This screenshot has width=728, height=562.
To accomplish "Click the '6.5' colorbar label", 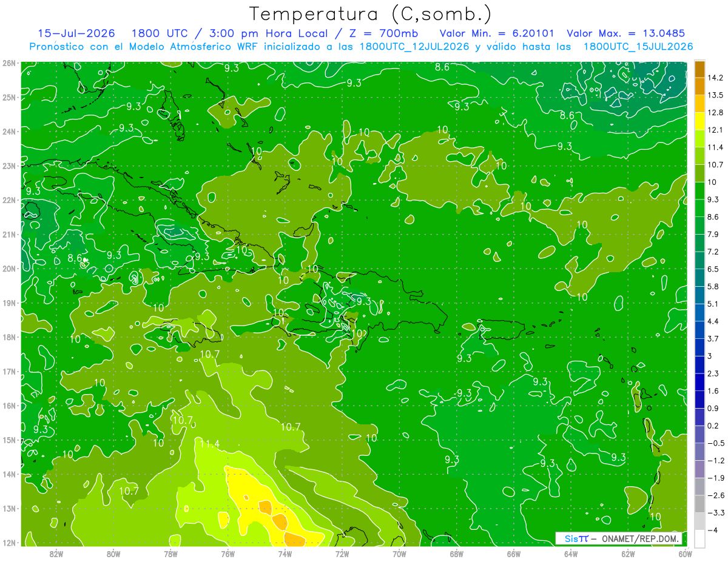I will (713, 269).
